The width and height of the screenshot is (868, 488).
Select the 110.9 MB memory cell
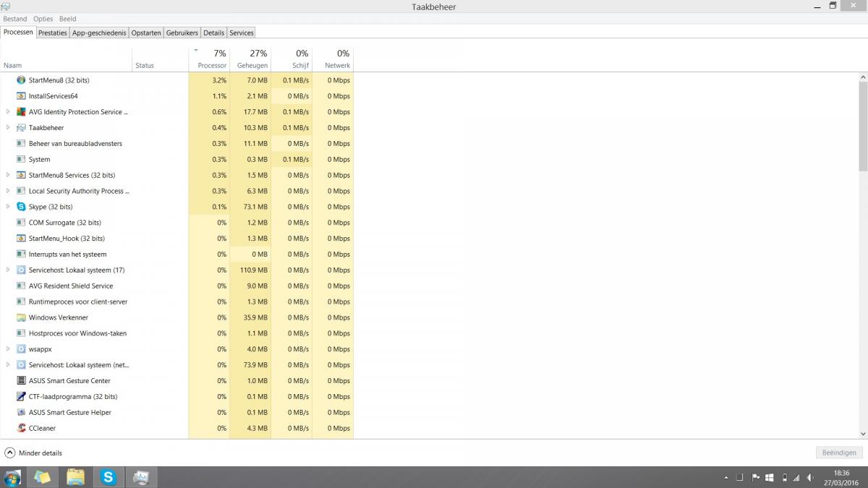click(250, 270)
